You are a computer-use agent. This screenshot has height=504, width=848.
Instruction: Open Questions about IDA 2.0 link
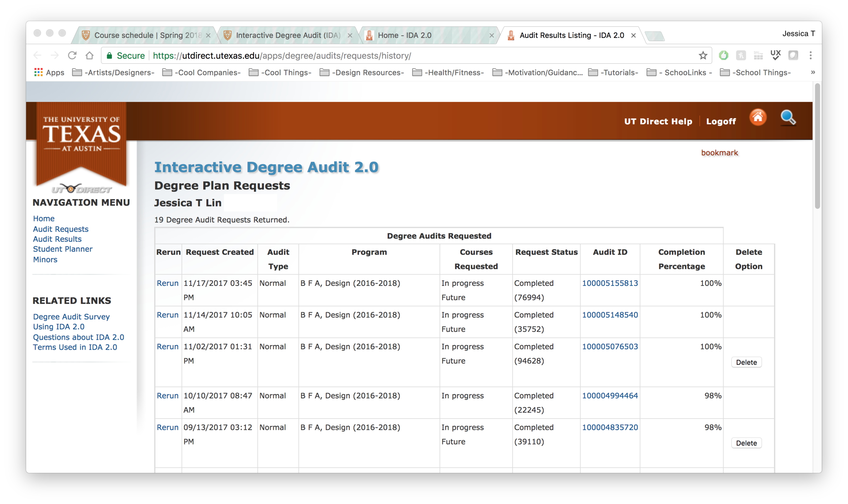pos(78,337)
